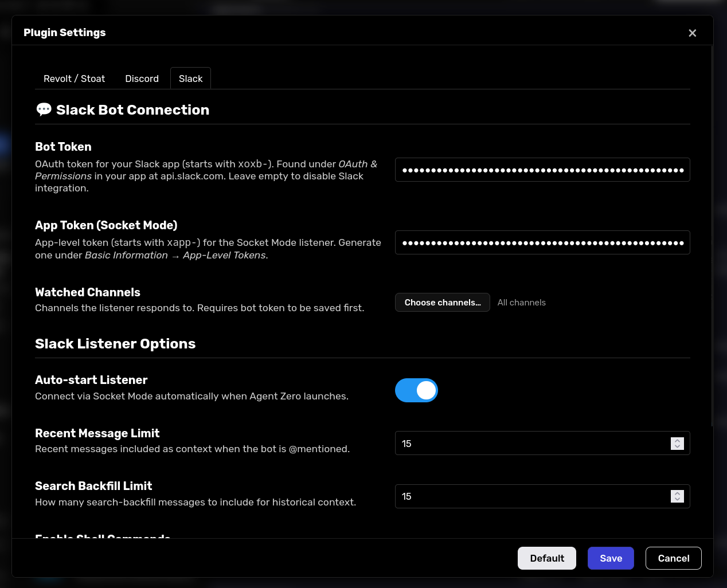The width and height of the screenshot is (727, 588).
Task: Click the 'All channels' status text
Action: [522, 303]
